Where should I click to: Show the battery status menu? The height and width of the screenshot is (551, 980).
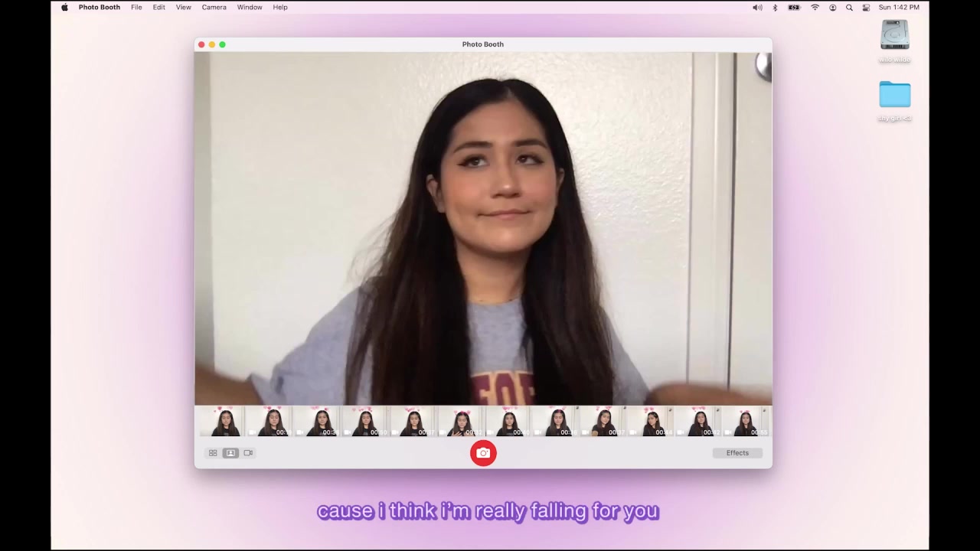[x=794, y=7]
